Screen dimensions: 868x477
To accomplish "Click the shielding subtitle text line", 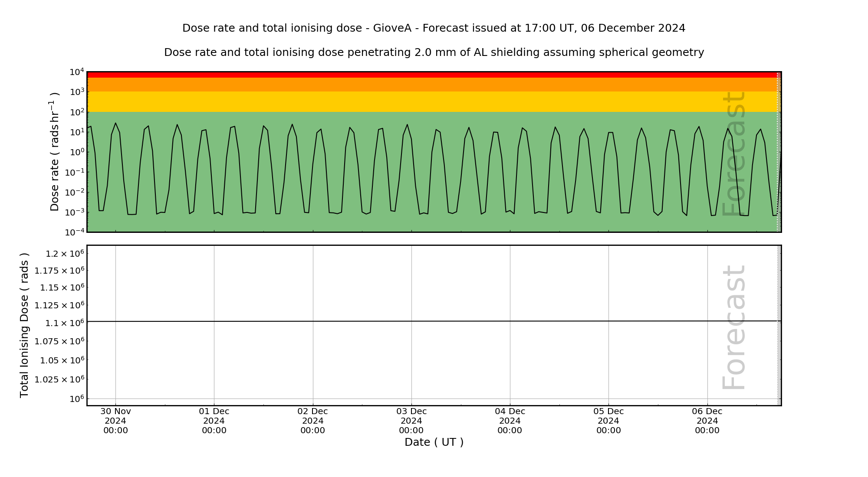I will [x=434, y=52].
